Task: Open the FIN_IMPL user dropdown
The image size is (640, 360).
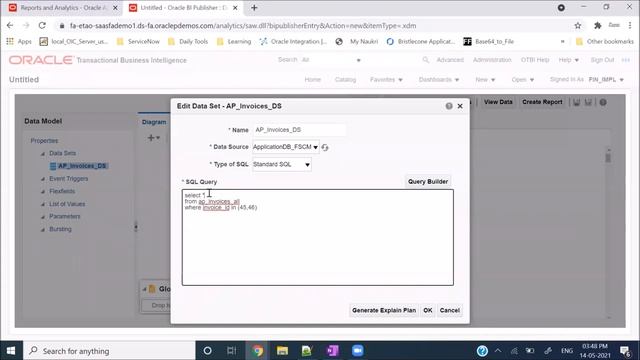Action: [x=606, y=80]
